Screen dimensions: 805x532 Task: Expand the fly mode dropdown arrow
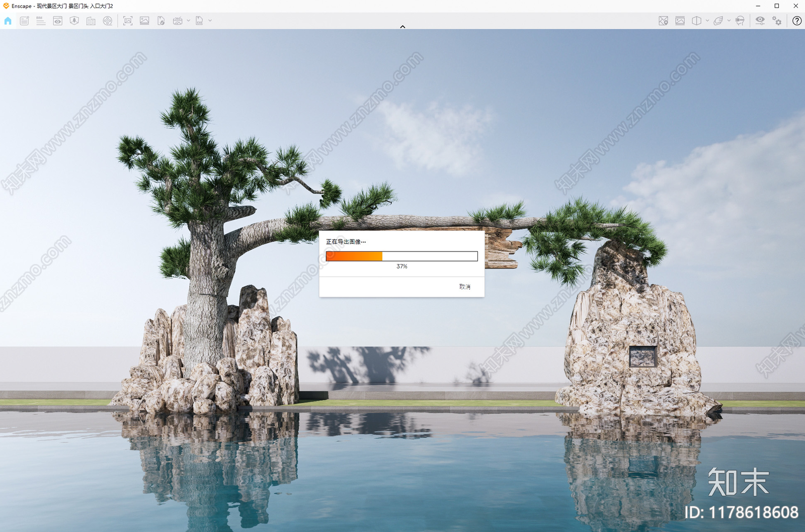point(729,21)
